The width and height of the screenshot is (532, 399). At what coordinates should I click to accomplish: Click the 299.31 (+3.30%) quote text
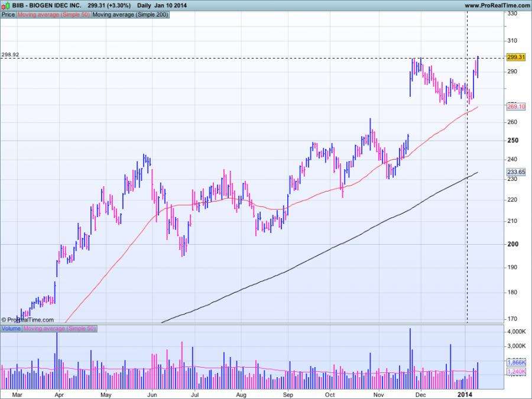[x=109, y=5]
